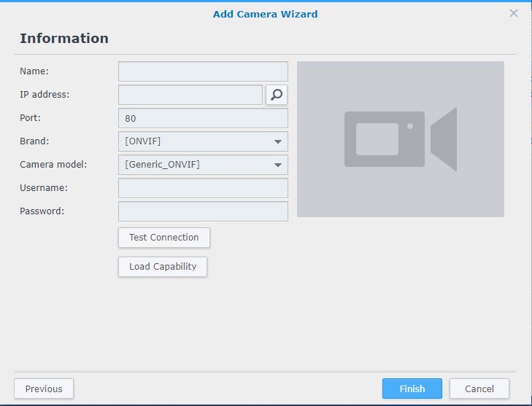Go back with the Previous button
The width and height of the screenshot is (532, 406).
pyautogui.click(x=44, y=389)
